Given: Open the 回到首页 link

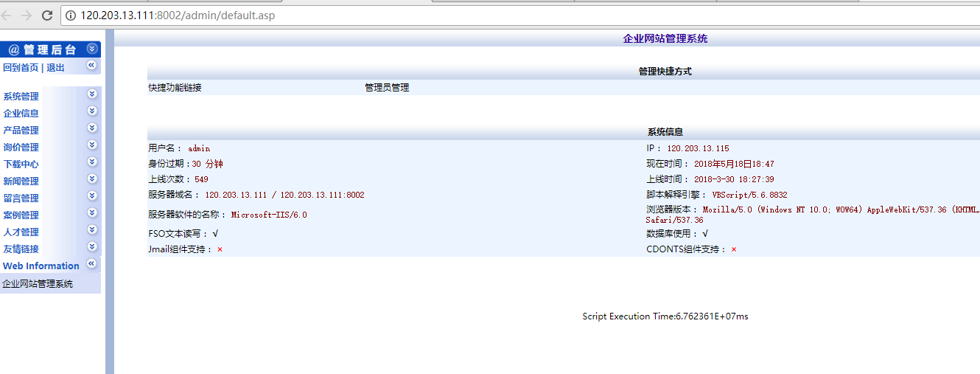Looking at the screenshot, I should click(x=21, y=68).
